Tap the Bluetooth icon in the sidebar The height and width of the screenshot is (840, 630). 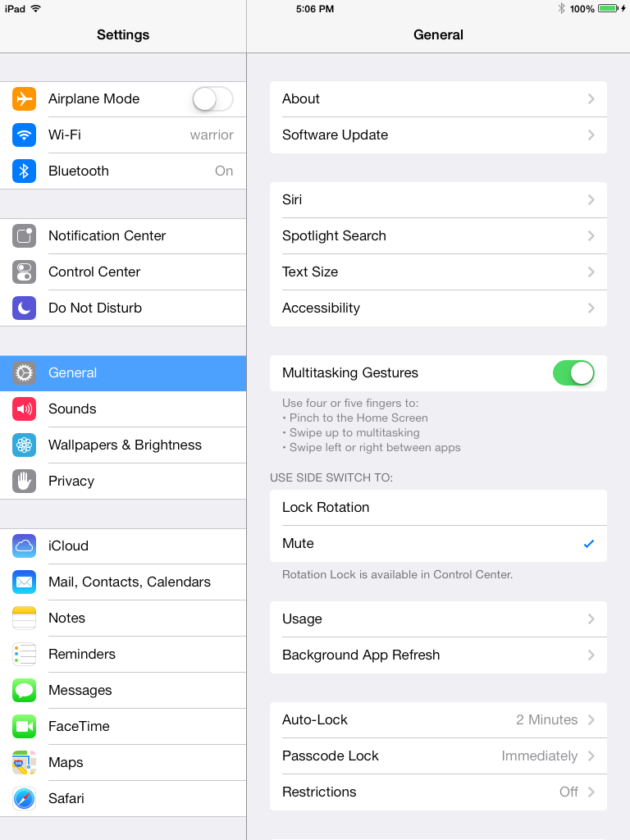tap(24, 171)
